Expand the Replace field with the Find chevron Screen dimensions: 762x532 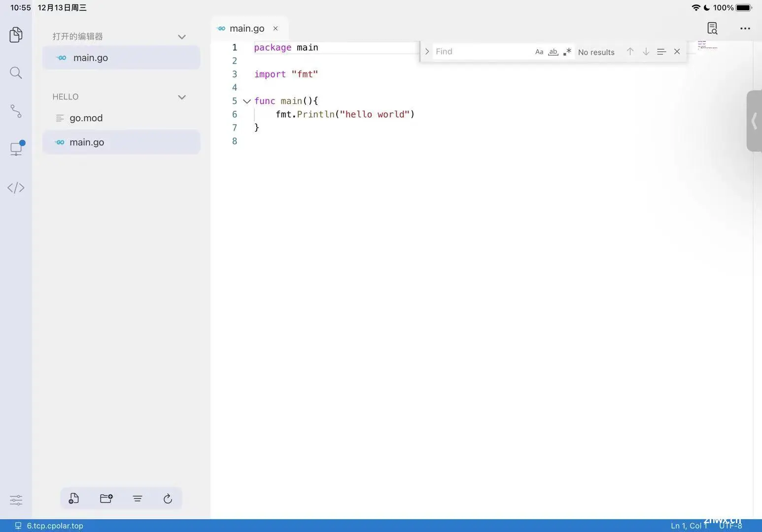pyautogui.click(x=427, y=52)
